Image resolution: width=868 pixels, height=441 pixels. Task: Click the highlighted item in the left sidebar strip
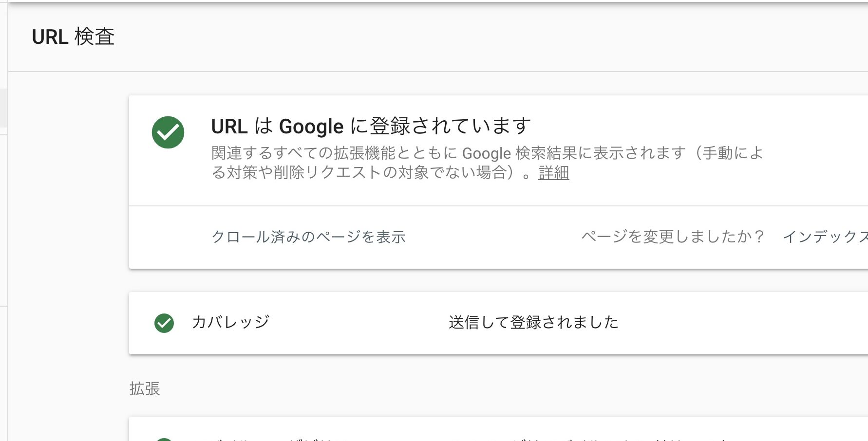[x=3, y=108]
